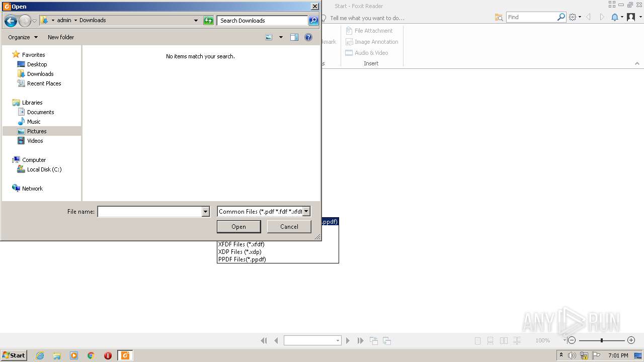Open Foxit notification bell

click(615, 17)
